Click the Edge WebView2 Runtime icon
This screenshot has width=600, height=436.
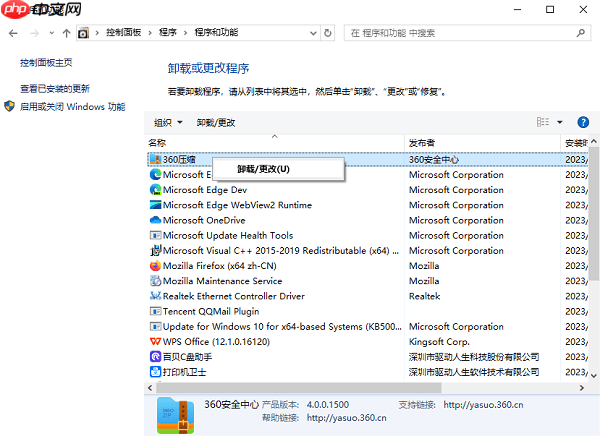tap(155, 205)
